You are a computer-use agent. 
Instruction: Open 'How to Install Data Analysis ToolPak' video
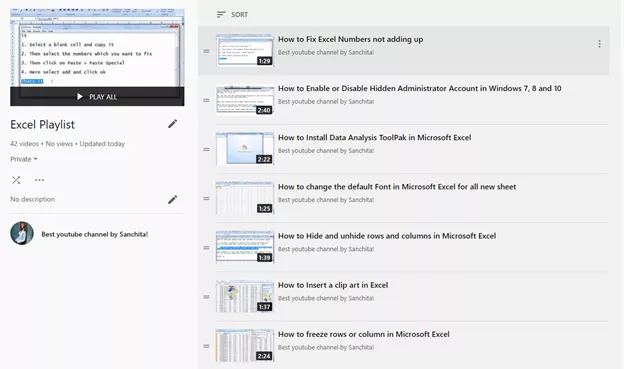(x=374, y=137)
